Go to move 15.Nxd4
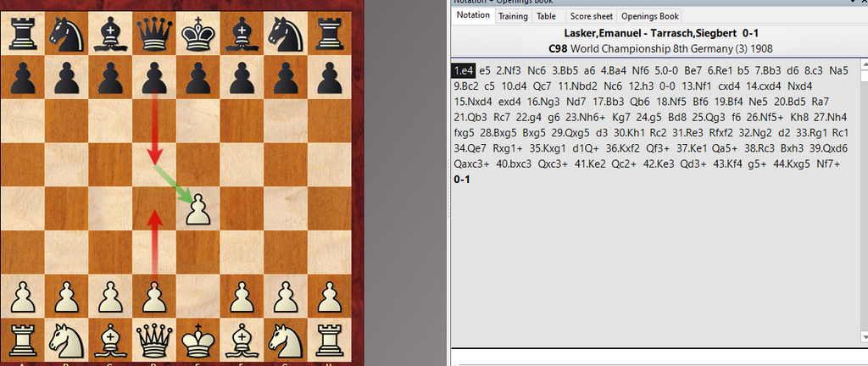This screenshot has height=366, width=868. pyautogui.click(x=473, y=102)
